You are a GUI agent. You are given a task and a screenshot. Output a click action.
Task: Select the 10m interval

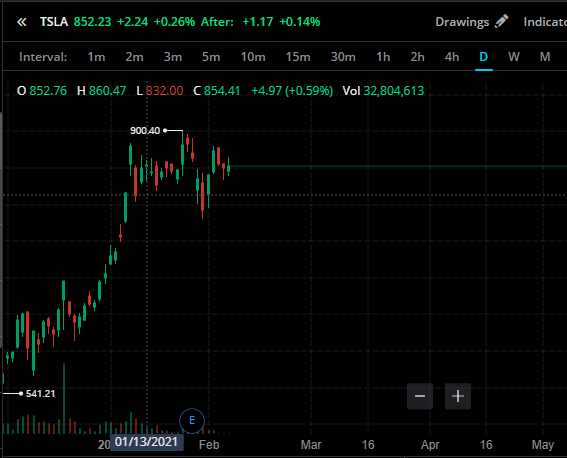253,57
